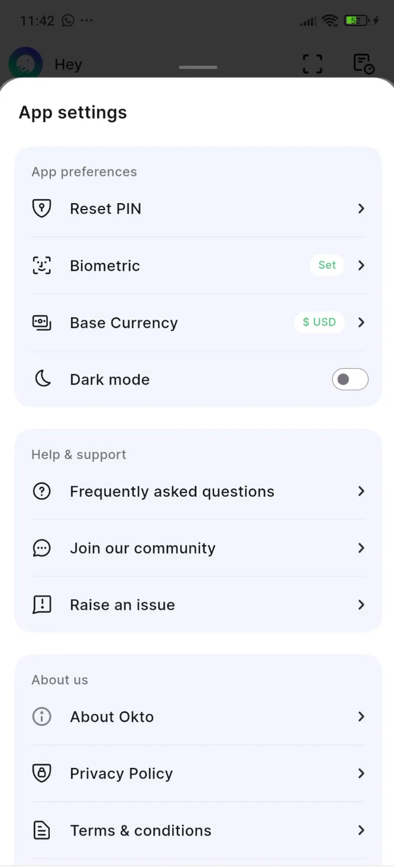Viewport: 394px width, 868px height.
Task: Click the Set badge on Biometric
Action: pyautogui.click(x=327, y=265)
